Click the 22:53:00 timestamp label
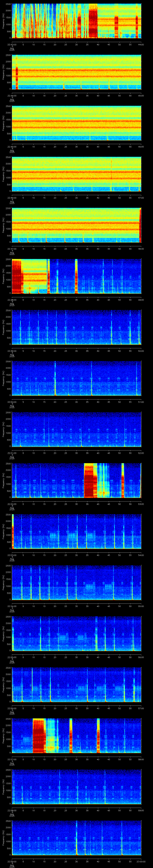 pos(12,555)
